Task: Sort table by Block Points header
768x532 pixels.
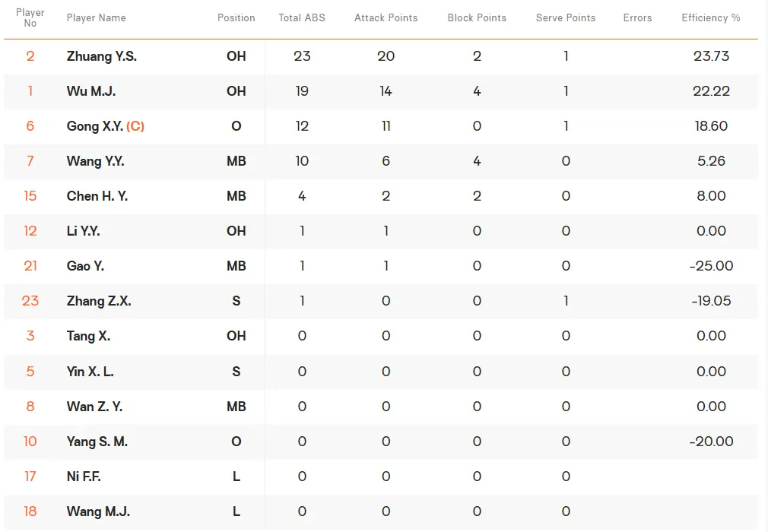Action: click(x=477, y=17)
